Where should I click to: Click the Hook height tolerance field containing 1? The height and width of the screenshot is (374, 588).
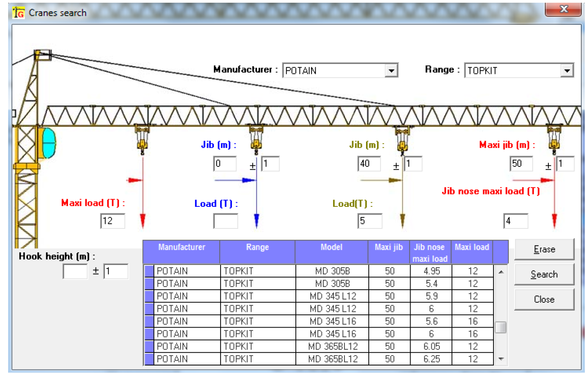point(116,272)
